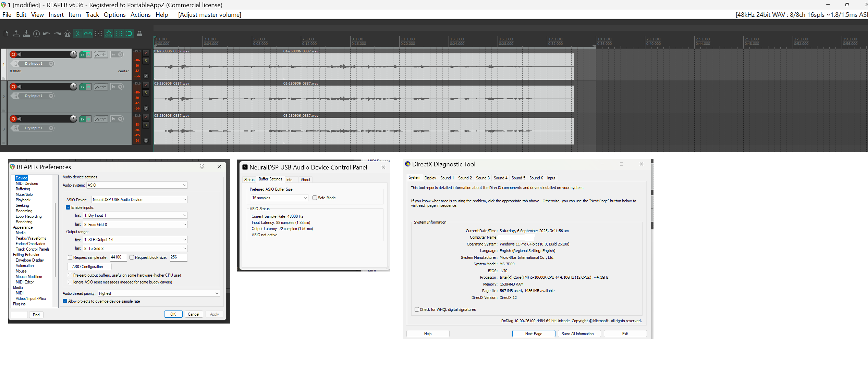
Task: Open track 3 envelope trim button
Action: pos(101,119)
